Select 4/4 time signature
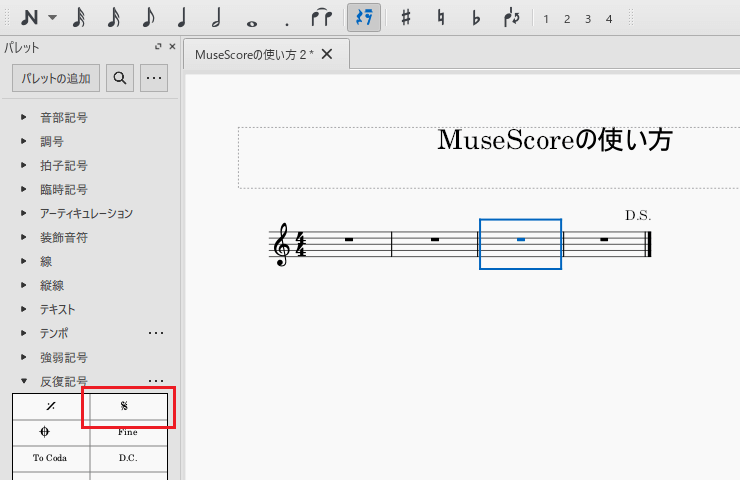This screenshot has height=480, width=740. pos(301,244)
